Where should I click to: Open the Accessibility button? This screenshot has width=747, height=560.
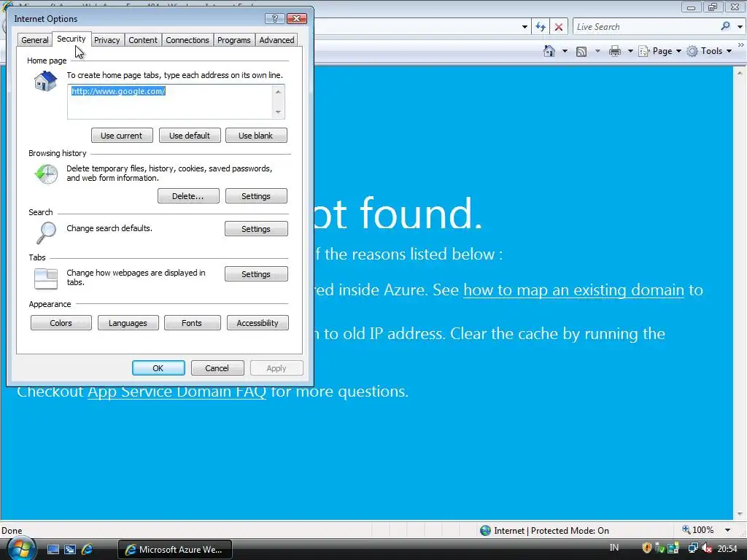(x=258, y=323)
